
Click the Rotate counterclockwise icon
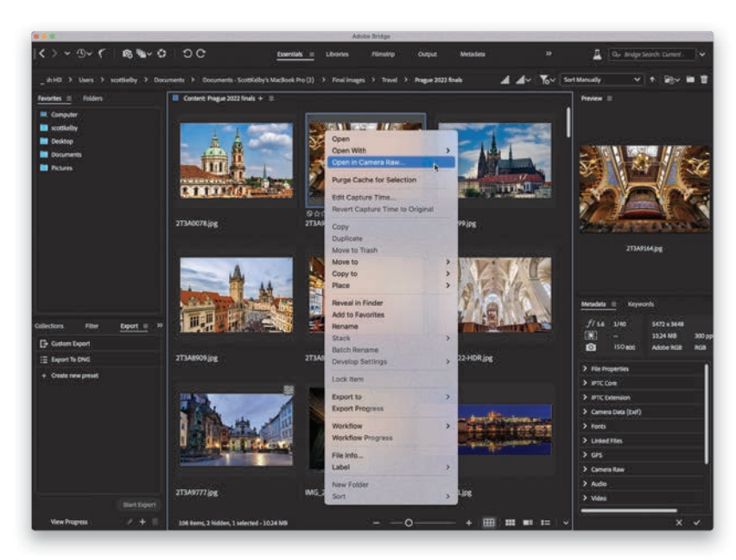point(187,54)
